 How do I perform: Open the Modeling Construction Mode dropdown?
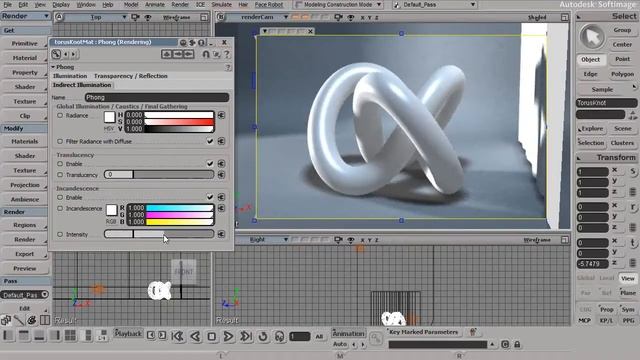(x=338, y=5)
